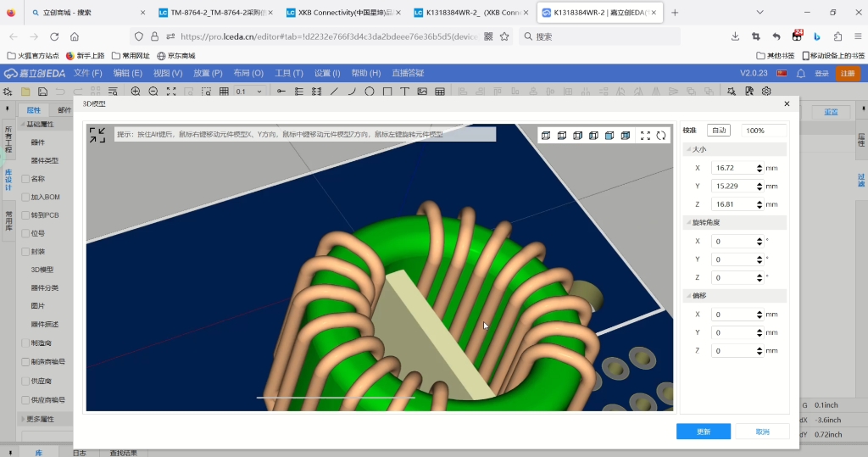Toggle the 封装 checkbox

point(25,252)
